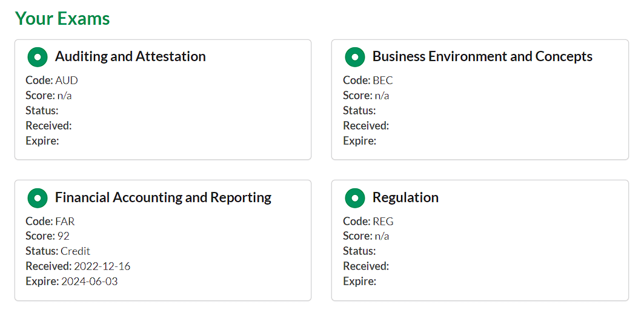Click the Received date 2022-12-16
Screen dimensions: 644x313
[x=102, y=266]
